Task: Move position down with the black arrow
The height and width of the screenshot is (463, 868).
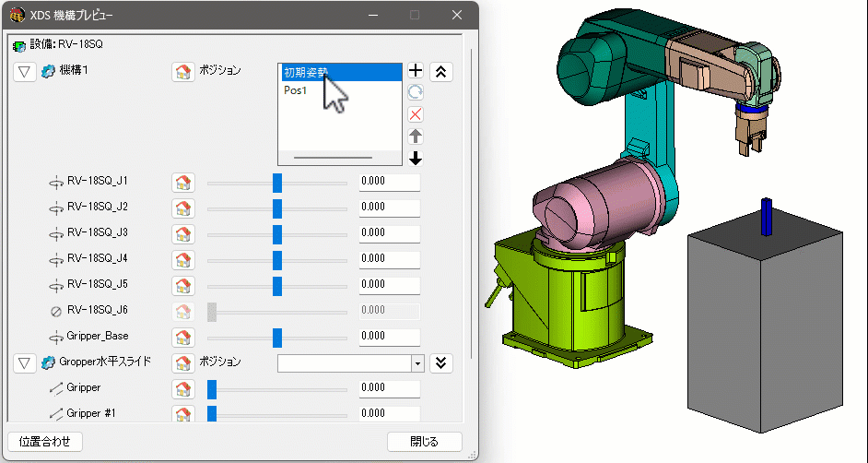Action: tap(416, 158)
